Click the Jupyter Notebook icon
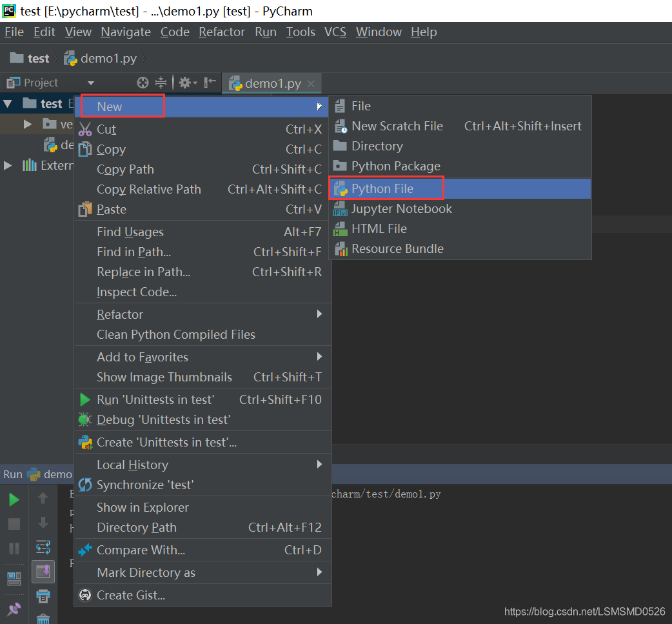The width and height of the screenshot is (672, 624). [341, 209]
